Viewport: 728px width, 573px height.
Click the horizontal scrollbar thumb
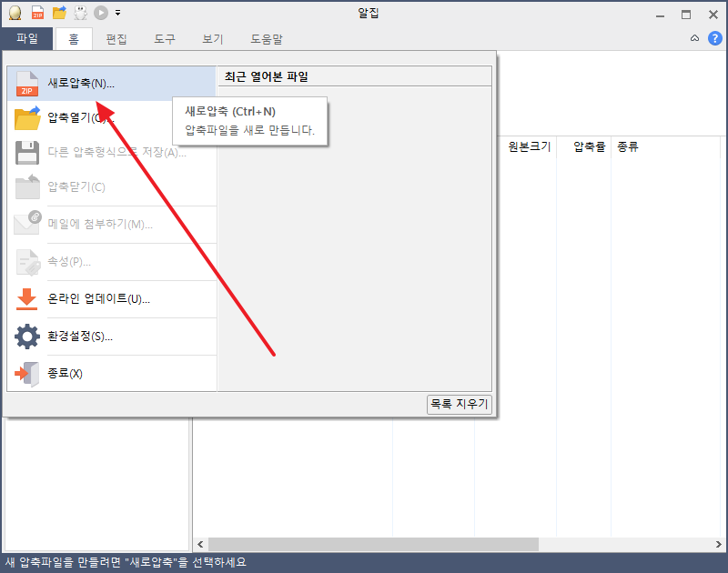[x=373, y=544]
